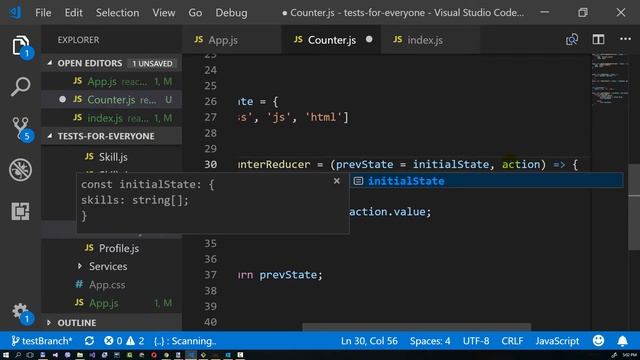
Task: Click 'action.value' in the code
Action: (387, 211)
